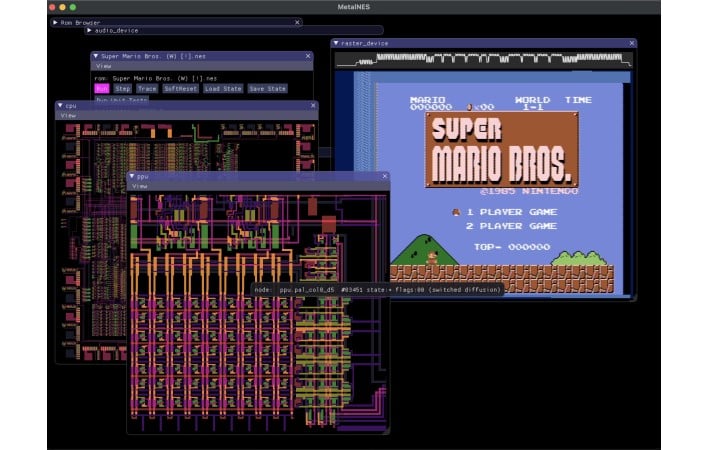Close the ppu window

coord(384,175)
